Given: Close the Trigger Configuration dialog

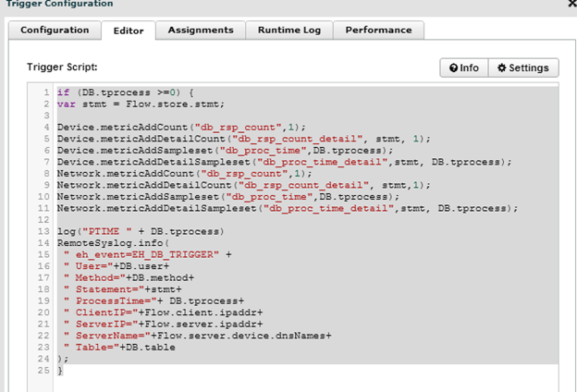Looking at the screenshot, I should [x=571, y=5].
